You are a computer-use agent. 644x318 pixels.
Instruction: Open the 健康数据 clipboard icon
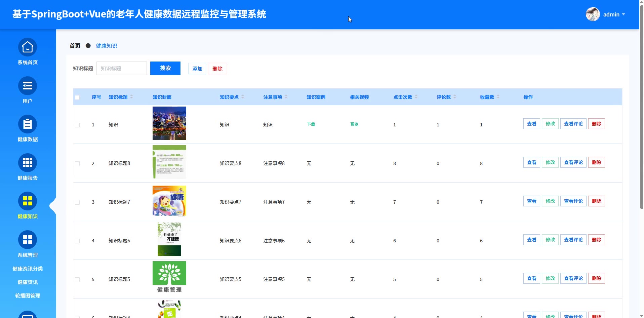coord(28,124)
